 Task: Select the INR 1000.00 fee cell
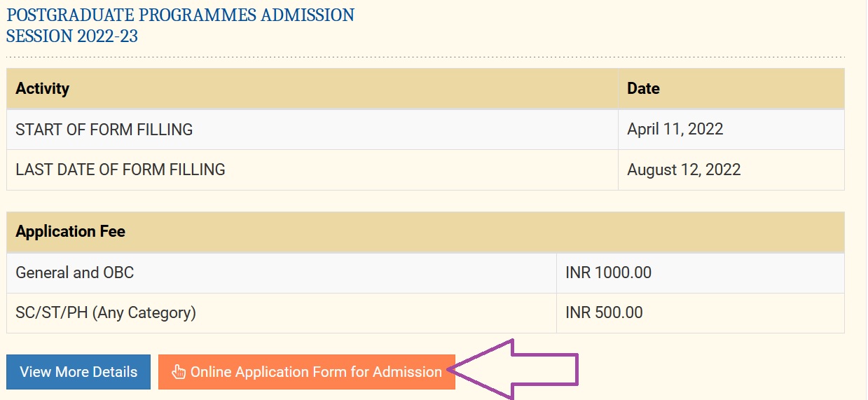[701, 273]
